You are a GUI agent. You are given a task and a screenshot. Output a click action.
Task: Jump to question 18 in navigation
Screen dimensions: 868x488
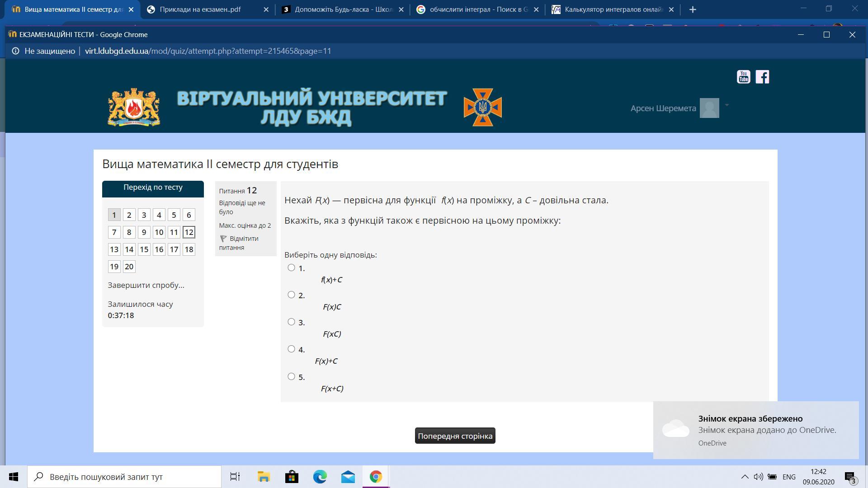(189, 249)
